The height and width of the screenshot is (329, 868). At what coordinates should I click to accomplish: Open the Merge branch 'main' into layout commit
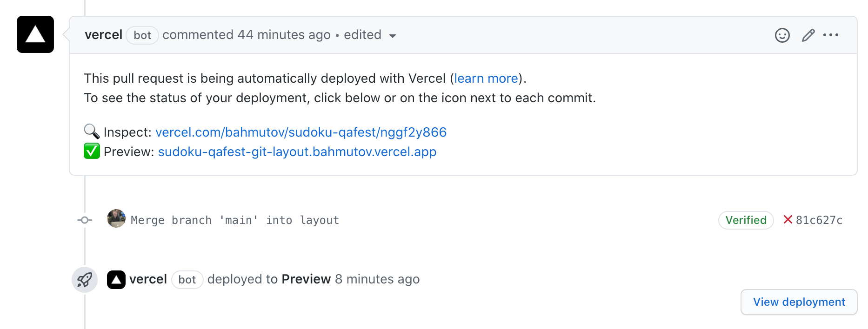pos(234,220)
